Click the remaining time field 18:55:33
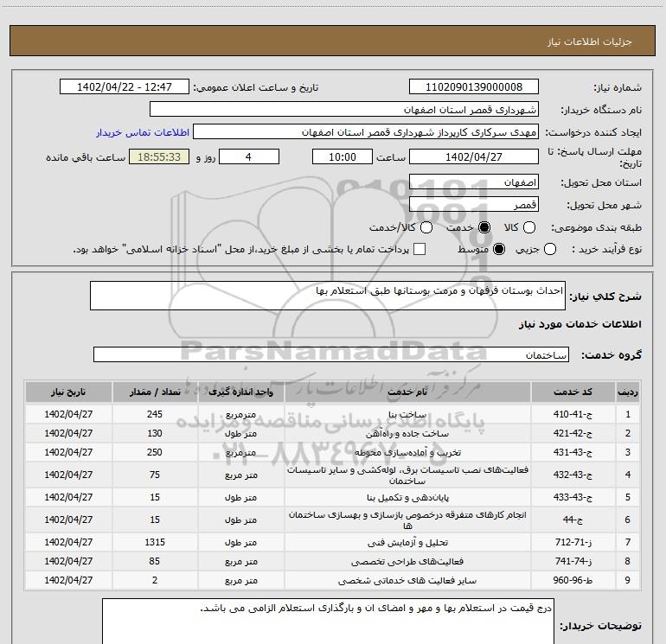This screenshot has width=666, height=644. tap(159, 156)
